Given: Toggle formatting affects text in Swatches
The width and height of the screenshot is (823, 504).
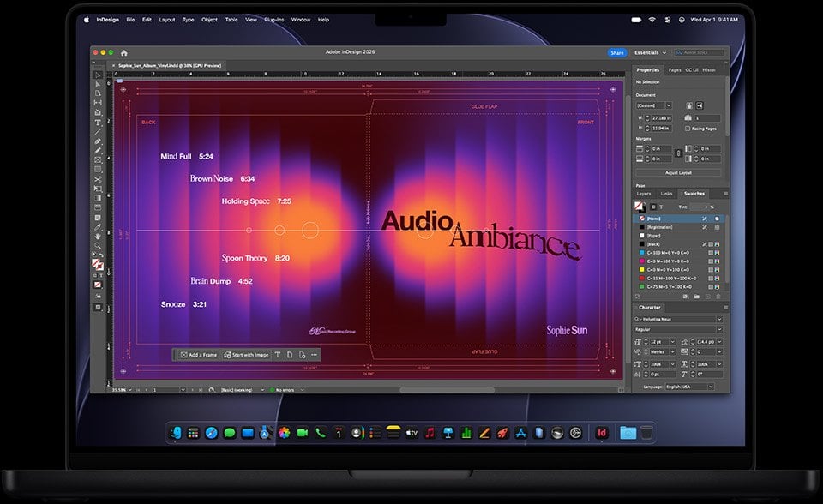Looking at the screenshot, I should [x=661, y=207].
